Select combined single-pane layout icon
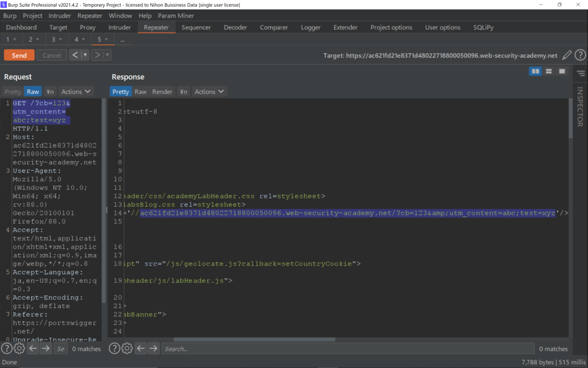Image resolution: width=588 pixels, height=368 pixels. (x=562, y=72)
